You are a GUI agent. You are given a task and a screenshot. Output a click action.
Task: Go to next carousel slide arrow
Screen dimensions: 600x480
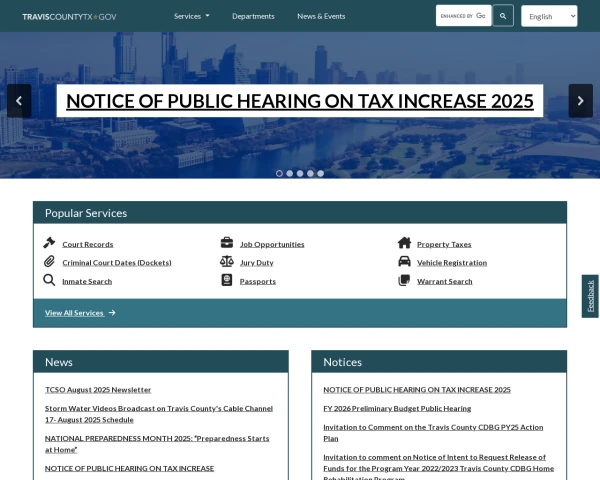[x=580, y=101]
